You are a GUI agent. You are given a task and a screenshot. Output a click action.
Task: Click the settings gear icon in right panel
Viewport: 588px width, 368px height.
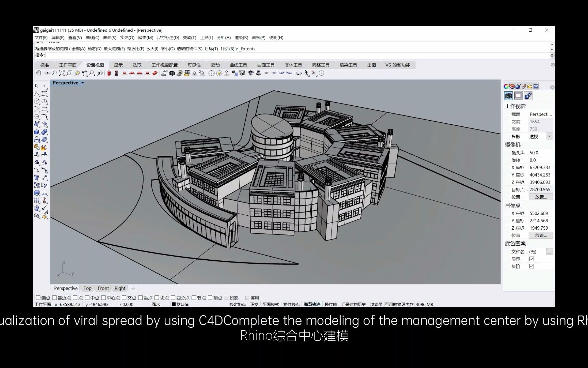pos(552,87)
